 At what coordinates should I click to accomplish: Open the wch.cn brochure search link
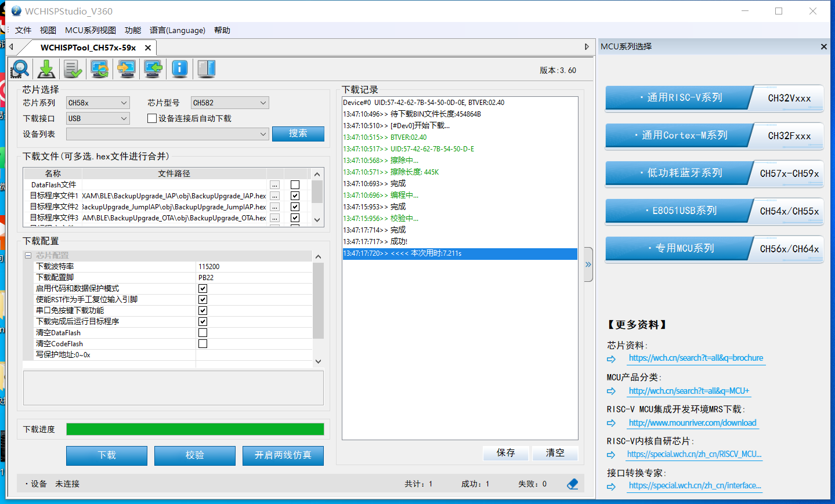tap(696, 358)
